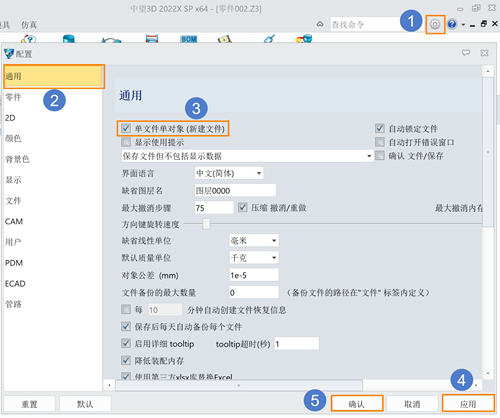This screenshot has height=418, width=500.
Task: Close the 配置 dialog
Action: [484, 53]
